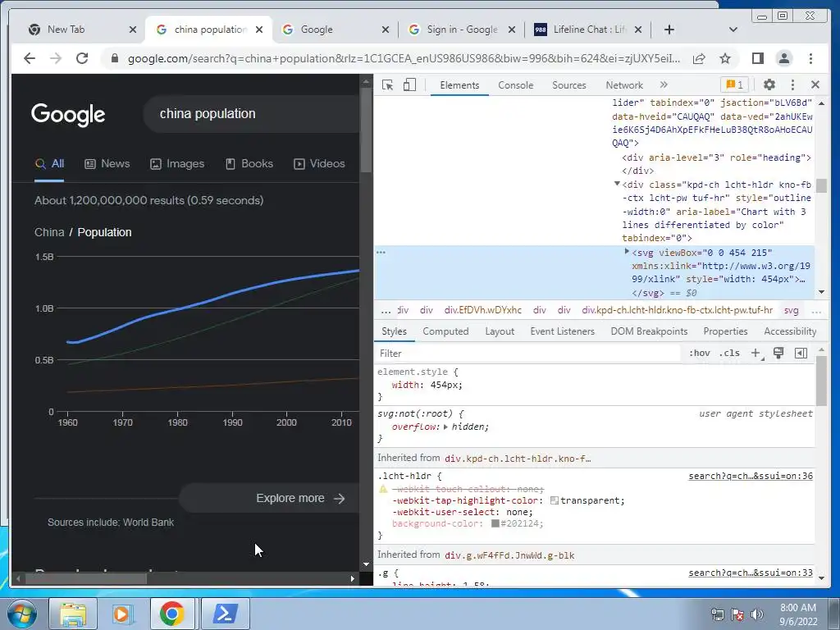This screenshot has height=630, width=840.
Task: Open PowerShell from the taskbar
Action: click(225, 614)
